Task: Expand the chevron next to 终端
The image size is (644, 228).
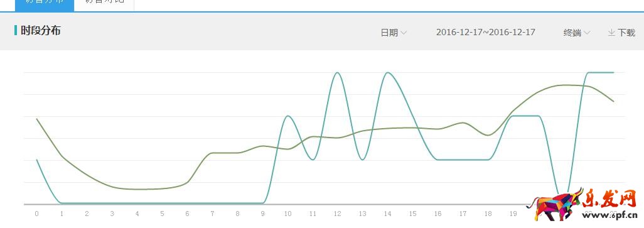Action: 587,33
